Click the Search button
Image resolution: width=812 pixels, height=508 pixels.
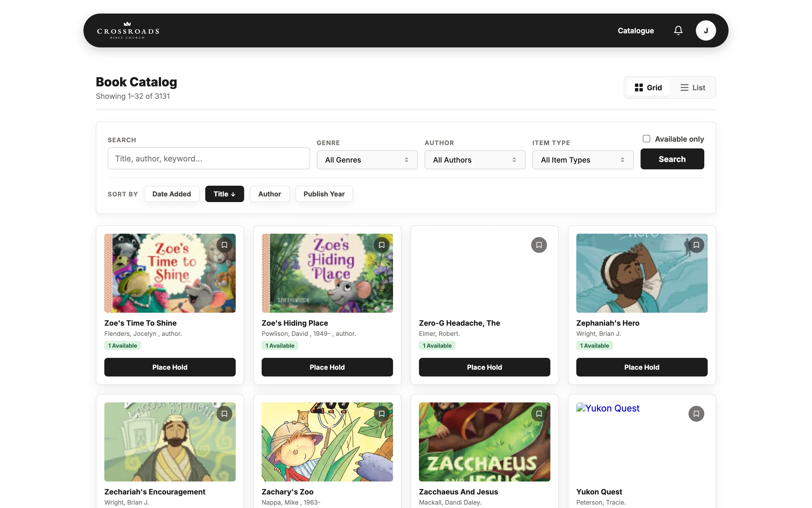click(x=672, y=159)
